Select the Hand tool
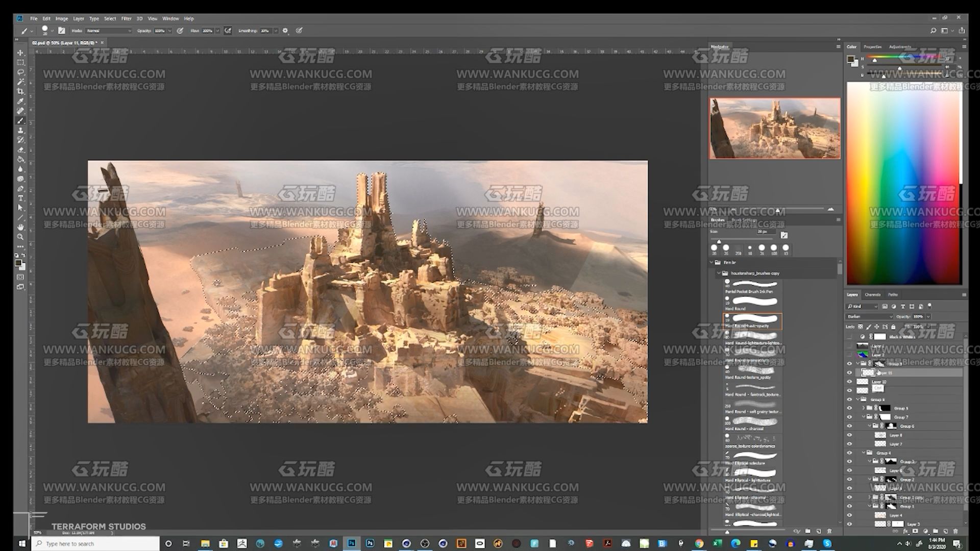The image size is (980, 551). pos(20,227)
